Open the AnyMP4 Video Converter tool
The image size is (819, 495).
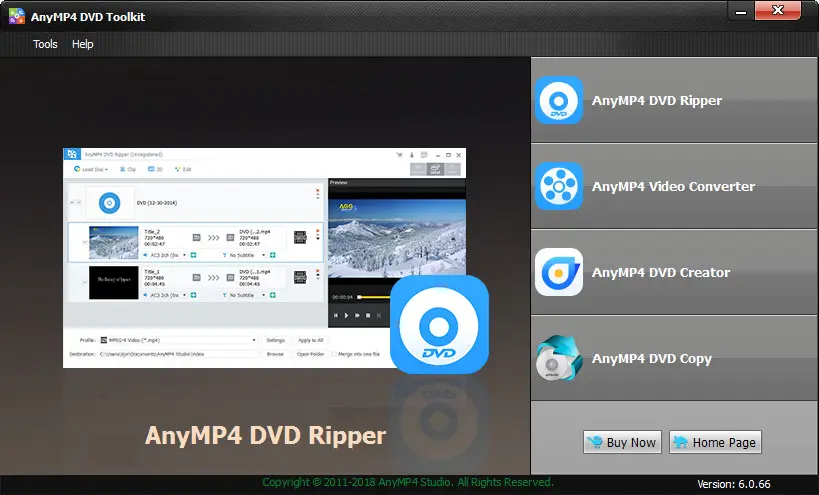point(674,186)
